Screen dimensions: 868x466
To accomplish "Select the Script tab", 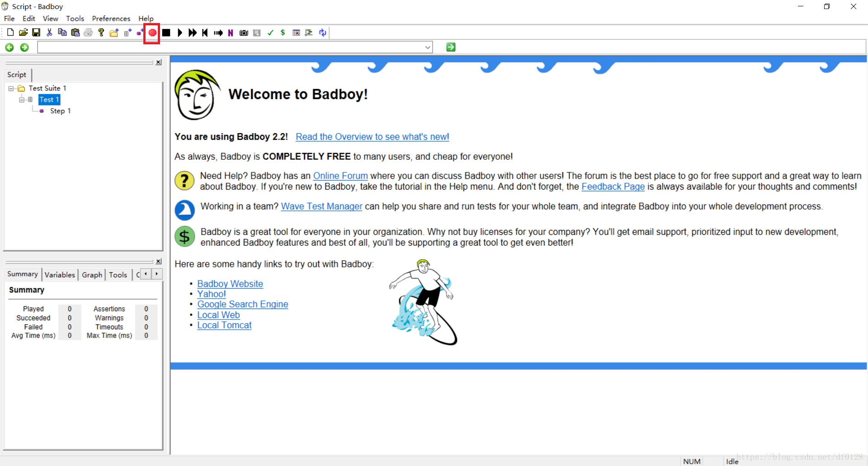I will coord(17,75).
